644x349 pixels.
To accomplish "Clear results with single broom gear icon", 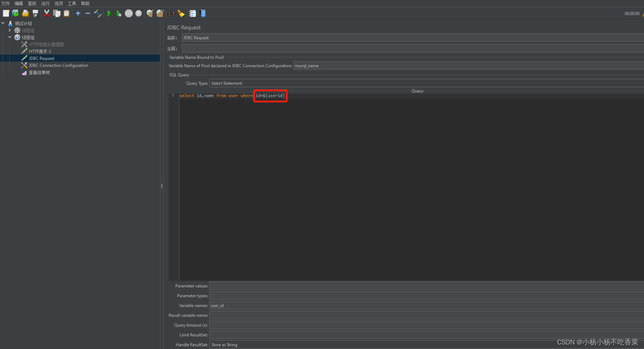I will point(150,13).
